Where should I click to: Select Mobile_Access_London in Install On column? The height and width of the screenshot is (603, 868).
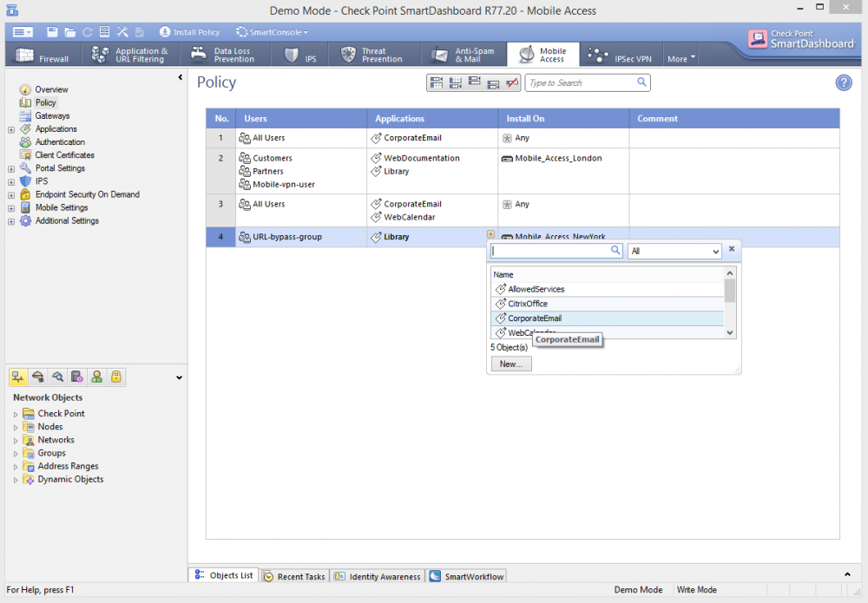coord(558,158)
